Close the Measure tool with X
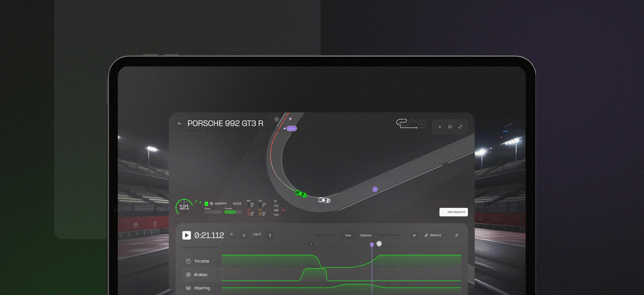Viewport: 644px width, 295px height. (x=445, y=235)
